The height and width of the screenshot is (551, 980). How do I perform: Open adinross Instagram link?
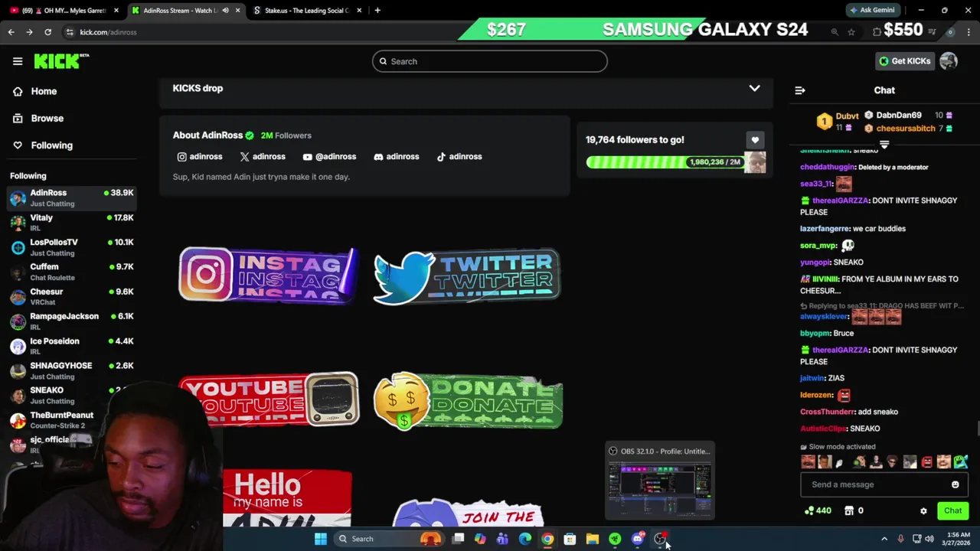click(x=200, y=157)
